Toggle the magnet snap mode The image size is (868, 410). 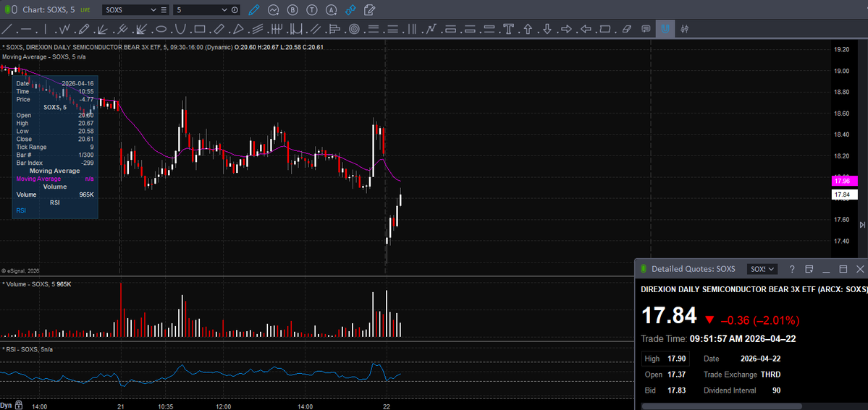(665, 29)
